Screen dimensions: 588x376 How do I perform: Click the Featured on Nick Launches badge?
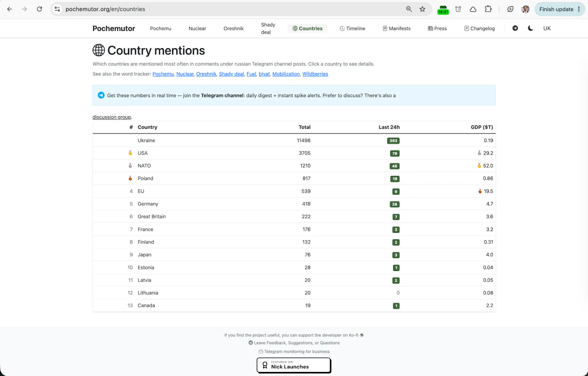pyautogui.click(x=294, y=365)
